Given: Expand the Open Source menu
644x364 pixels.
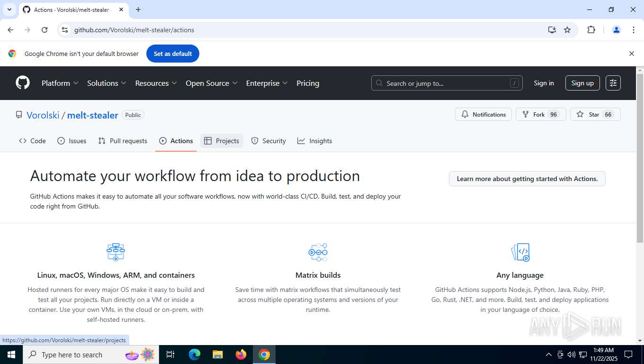Looking at the screenshot, I should [x=212, y=83].
